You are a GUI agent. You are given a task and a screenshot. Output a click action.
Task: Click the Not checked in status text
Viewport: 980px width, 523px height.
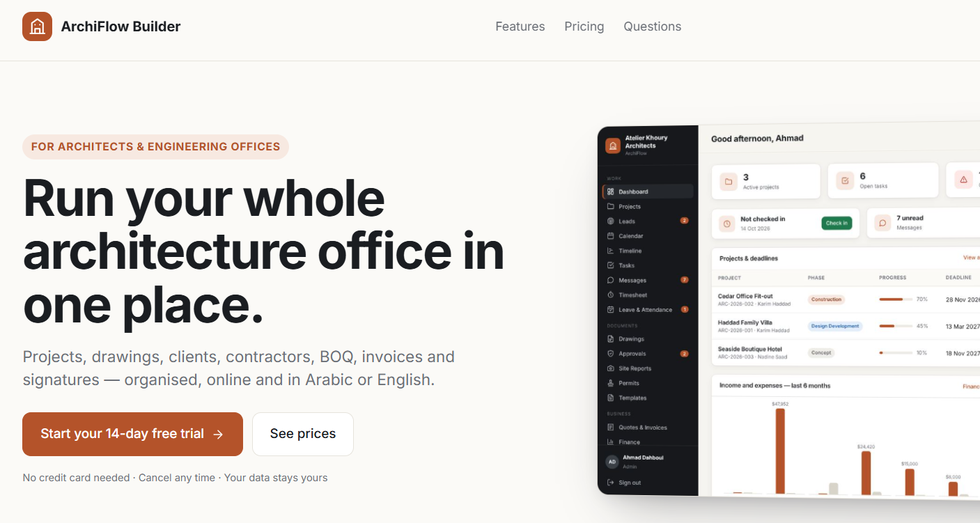click(x=763, y=219)
